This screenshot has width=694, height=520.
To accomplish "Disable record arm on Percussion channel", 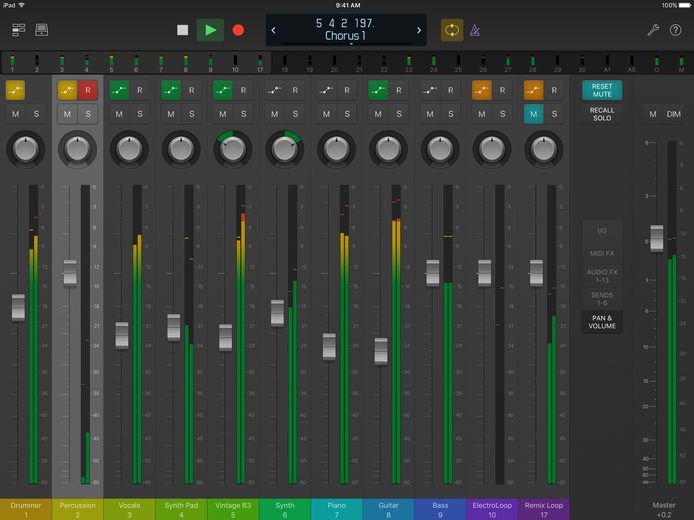I will 88,90.
